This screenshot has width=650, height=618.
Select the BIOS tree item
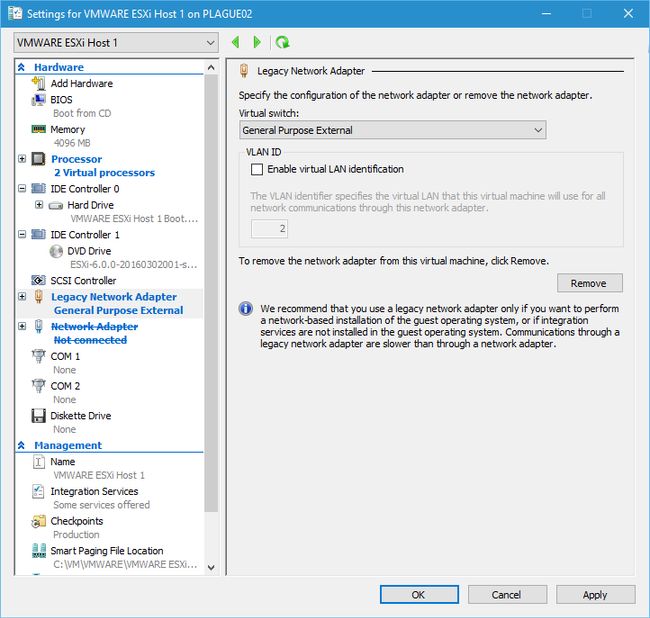click(61, 100)
